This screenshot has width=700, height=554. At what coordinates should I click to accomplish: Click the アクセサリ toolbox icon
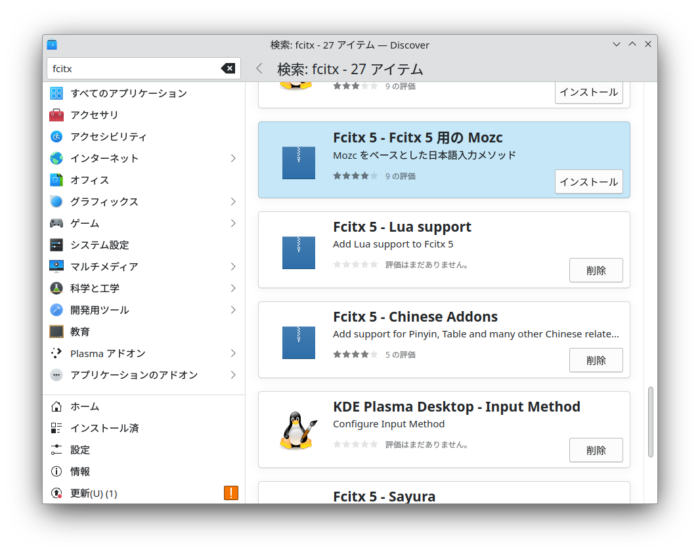pos(56,115)
